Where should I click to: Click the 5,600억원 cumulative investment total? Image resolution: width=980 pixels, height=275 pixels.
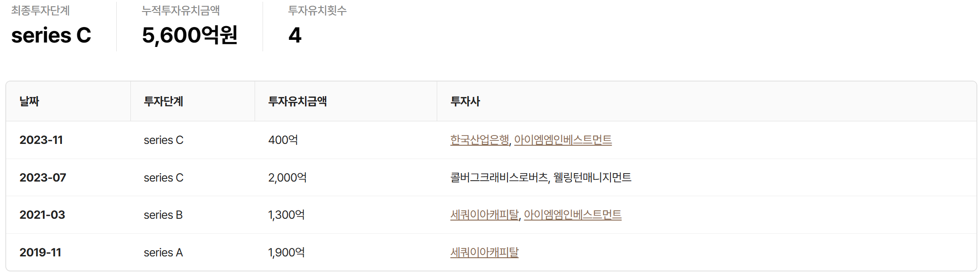[x=190, y=35]
